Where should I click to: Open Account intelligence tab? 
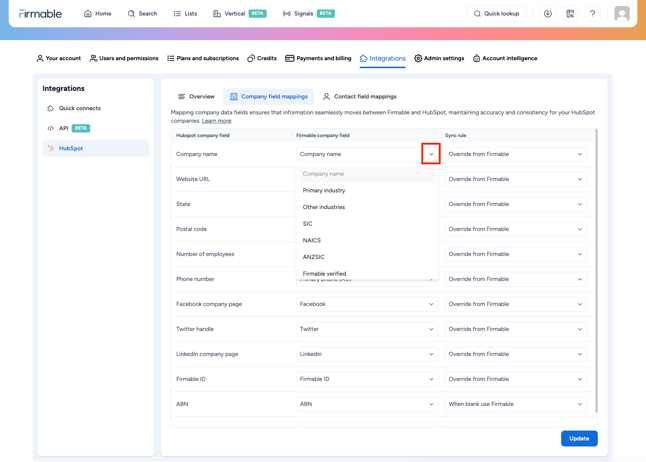coord(505,59)
